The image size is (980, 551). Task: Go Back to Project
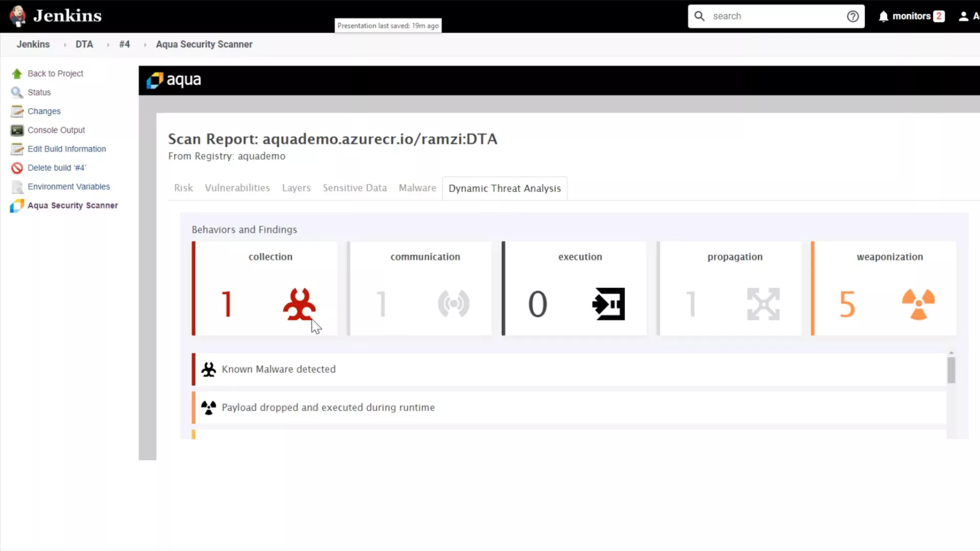pos(55,73)
